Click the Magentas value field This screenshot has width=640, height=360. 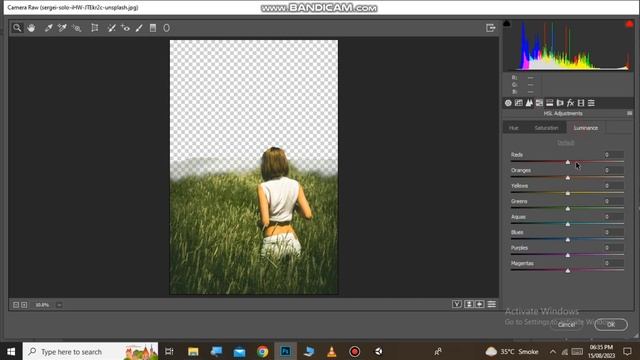click(x=613, y=263)
